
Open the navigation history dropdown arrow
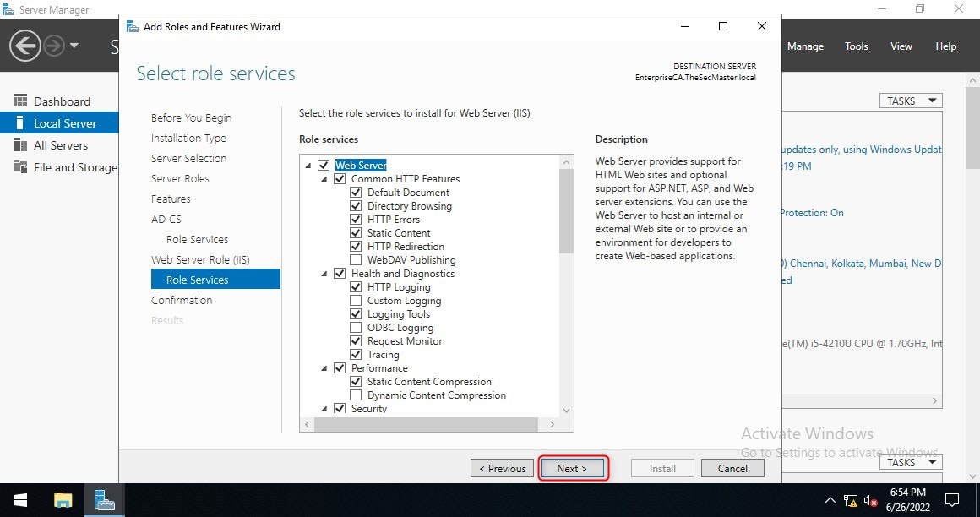pos(74,46)
